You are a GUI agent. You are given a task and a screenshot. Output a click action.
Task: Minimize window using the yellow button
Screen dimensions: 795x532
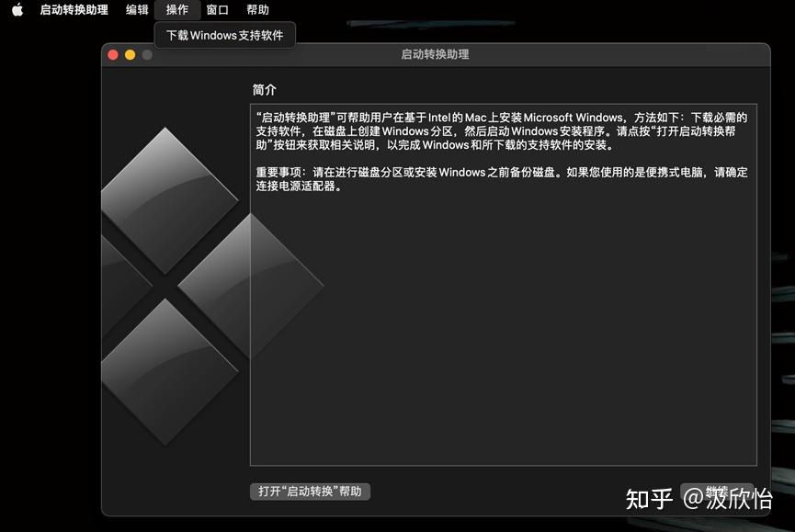[130, 55]
